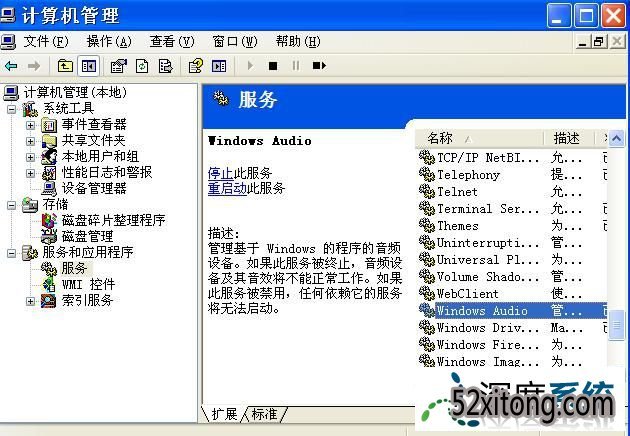Go up one level with folder-up icon

pos(65,66)
